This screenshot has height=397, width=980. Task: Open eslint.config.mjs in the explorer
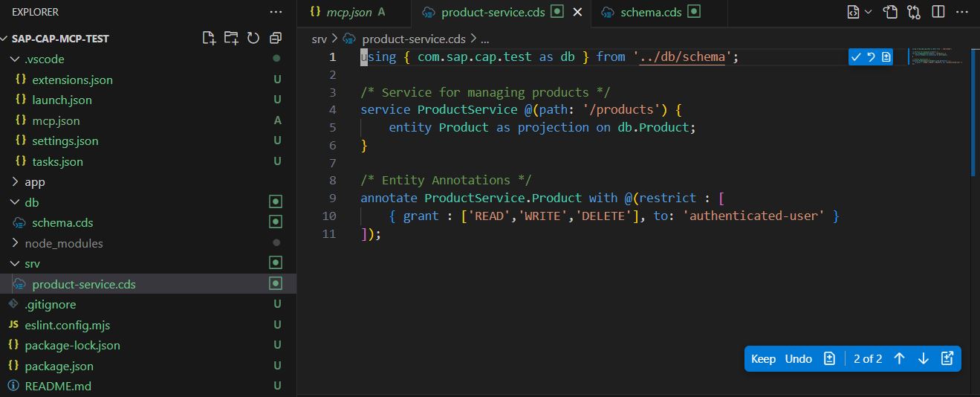[x=67, y=325]
